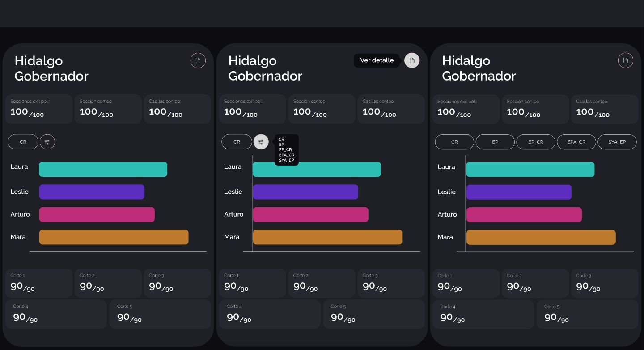Image resolution: width=644 pixels, height=350 pixels.
Task: Click the highlighted filter sliders icon in the middle card
Action: pos(261,142)
